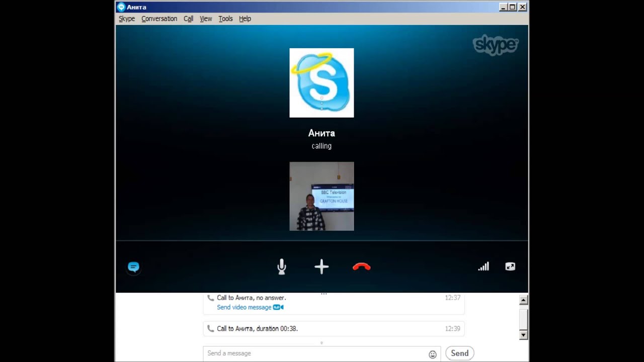Check call quality signal bars icon
The height and width of the screenshot is (362, 644).
tap(484, 266)
